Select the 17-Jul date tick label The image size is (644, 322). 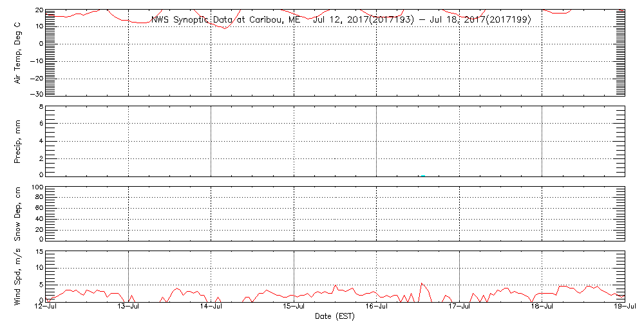[x=459, y=307]
